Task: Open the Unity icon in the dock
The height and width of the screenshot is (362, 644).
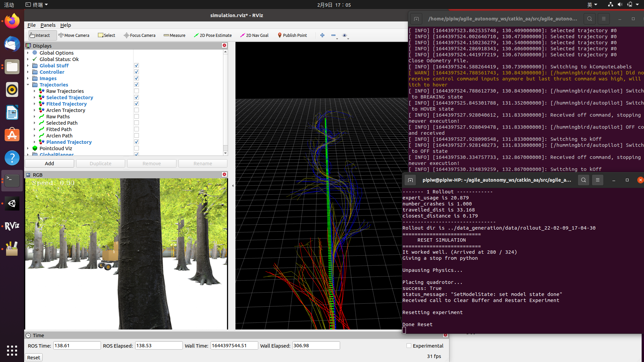Action: tap(12, 203)
